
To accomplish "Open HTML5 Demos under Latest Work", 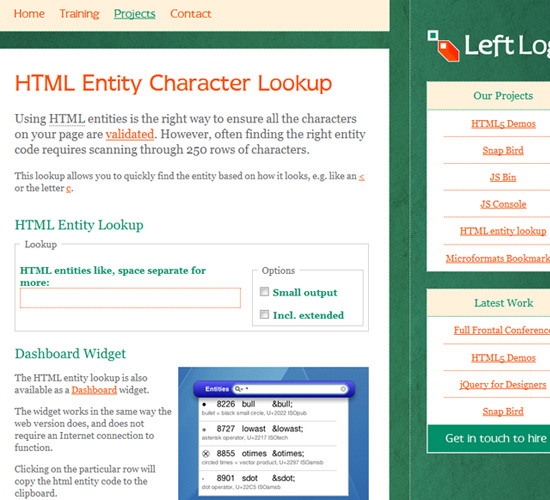I will pyautogui.click(x=503, y=358).
